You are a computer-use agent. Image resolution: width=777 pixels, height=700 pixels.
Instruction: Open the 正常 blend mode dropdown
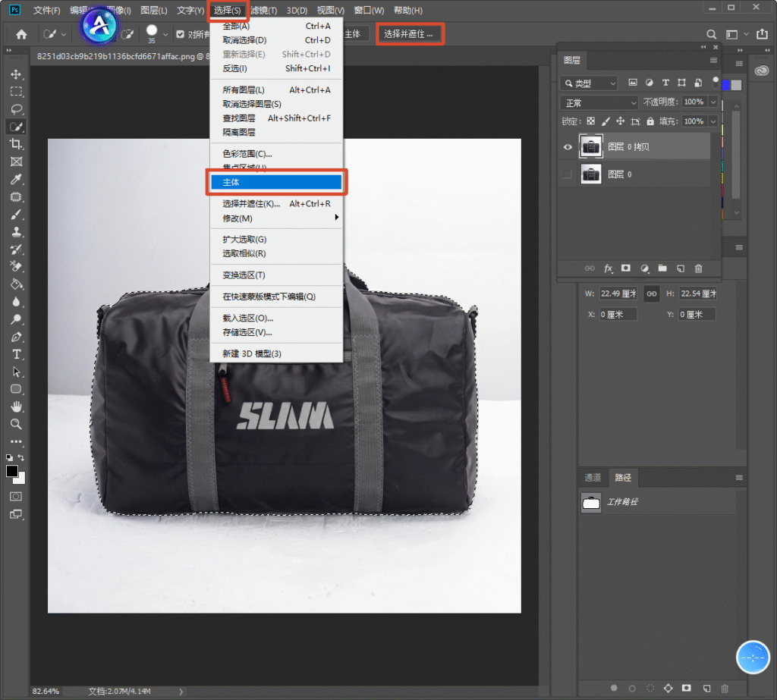[599, 103]
